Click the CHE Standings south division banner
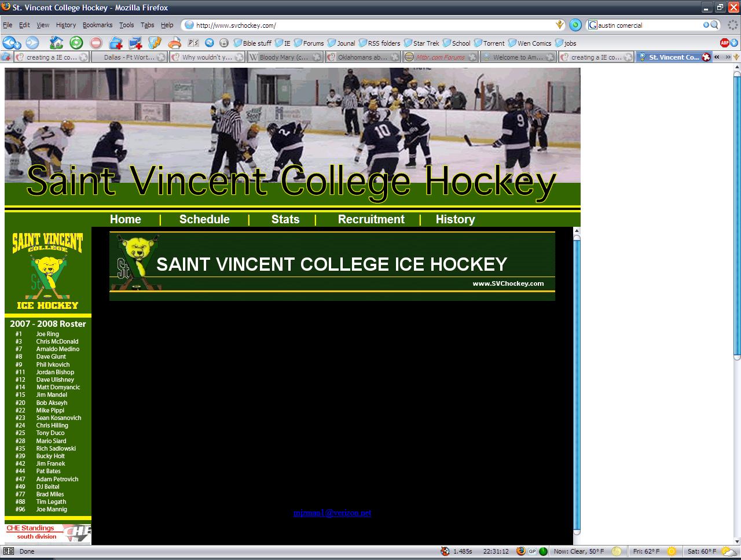This screenshot has width=741, height=560. coord(48,533)
